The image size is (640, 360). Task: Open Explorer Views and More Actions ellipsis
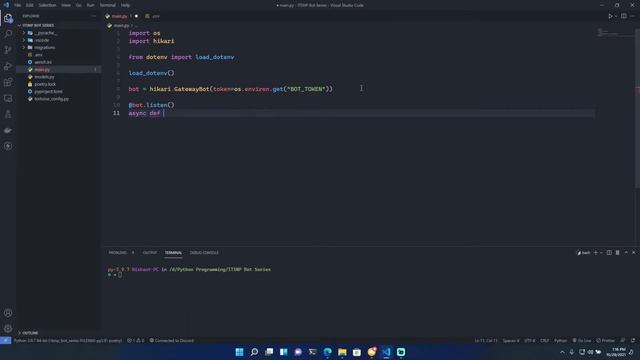pos(93,16)
